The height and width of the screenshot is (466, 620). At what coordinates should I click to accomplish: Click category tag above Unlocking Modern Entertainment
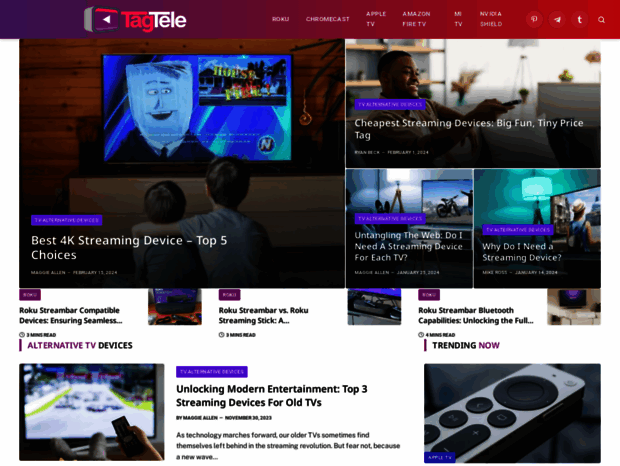tap(212, 372)
